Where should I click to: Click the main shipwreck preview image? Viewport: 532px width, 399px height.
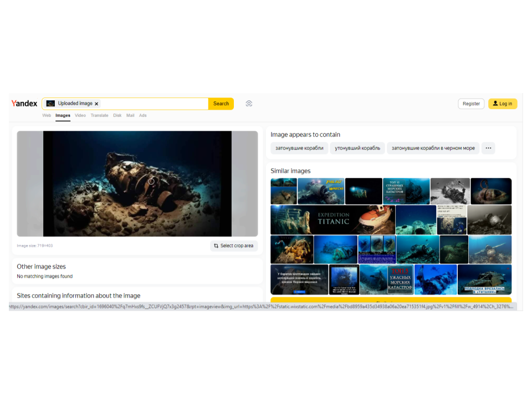pyautogui.click(x=137, y=183)
